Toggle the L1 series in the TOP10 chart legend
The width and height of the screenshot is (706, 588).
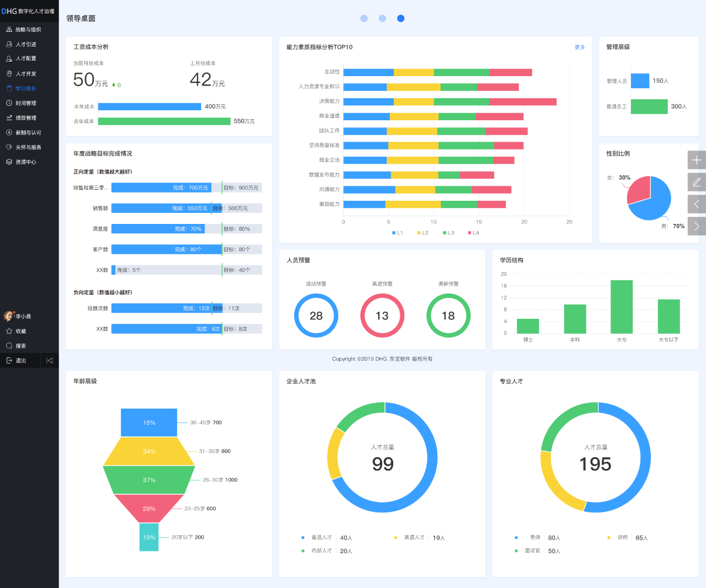(397, 233)
